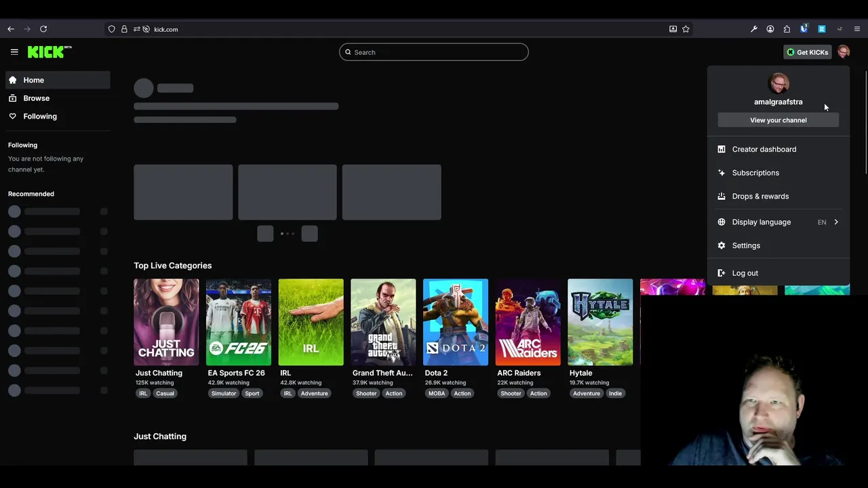Open Drops & rewards menu entry

778,197
